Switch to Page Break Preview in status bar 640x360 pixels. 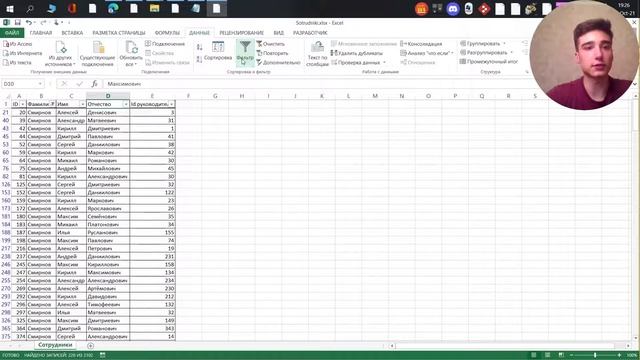pyautogui.click(x=561, y=355)
